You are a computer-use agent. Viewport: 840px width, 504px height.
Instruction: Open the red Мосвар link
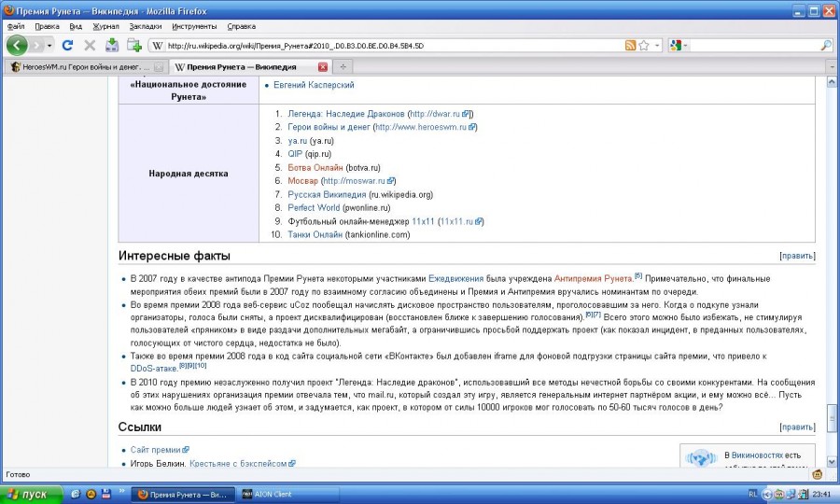[x=302, y=181]
